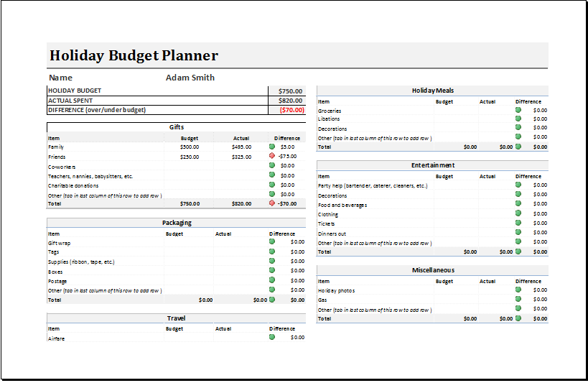This screenshot has height=383, width=588.
Task: Click the green indicator in the Miscellaneous Total row
Action: (518, 318)
